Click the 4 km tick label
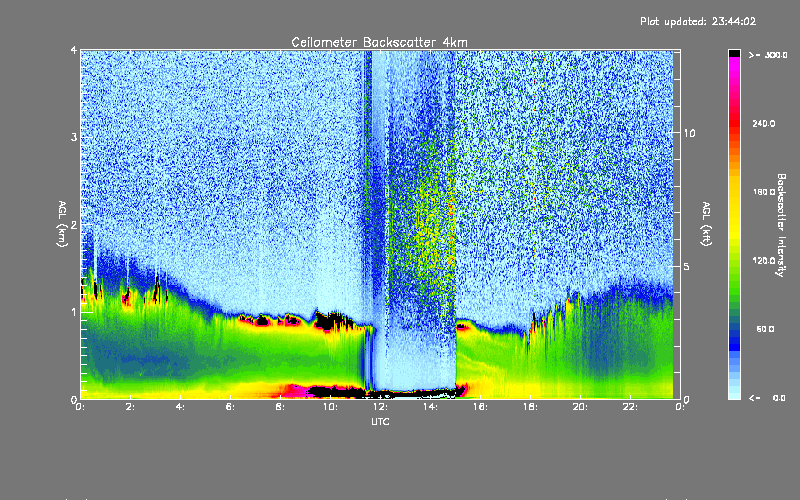 tap(74, 51)
